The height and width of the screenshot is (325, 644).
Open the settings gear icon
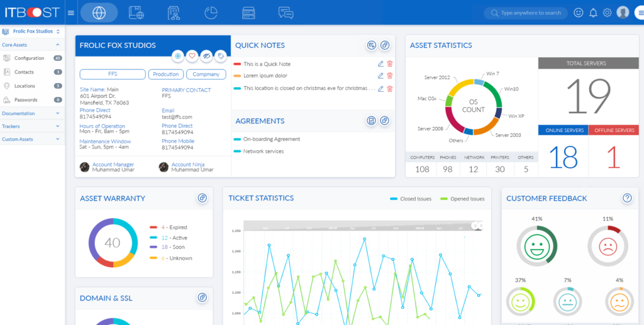tap(607, 13)
